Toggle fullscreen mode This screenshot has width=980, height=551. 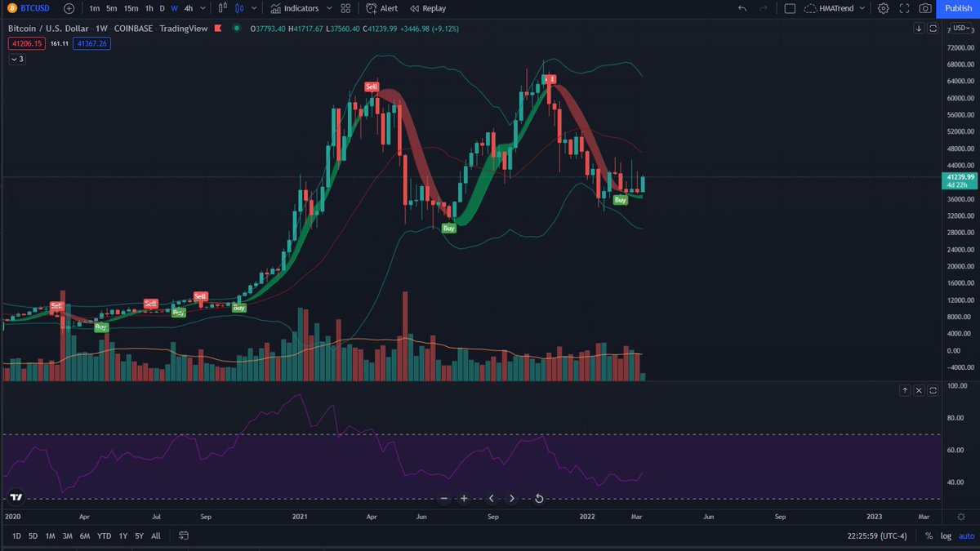coord(904,8)
